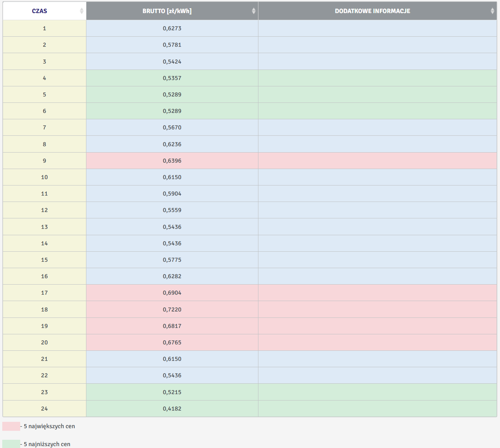Click green swatch for lowest prices legend
Image resolution: width=500 pixels, height=448 pixels.
tap(11, 444)
